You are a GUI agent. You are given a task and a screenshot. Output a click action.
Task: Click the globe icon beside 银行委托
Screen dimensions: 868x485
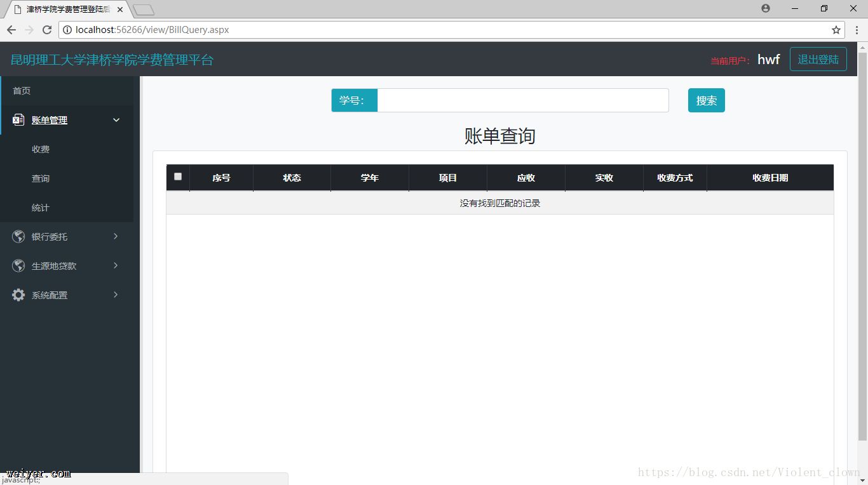coord(18,237)
